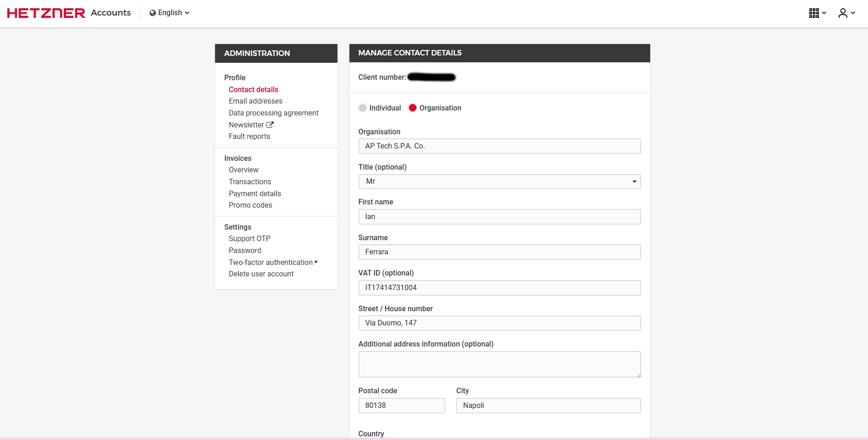Screen dimensions: 868x440
Task: Expand the Title dropdown
Action: 499,181
